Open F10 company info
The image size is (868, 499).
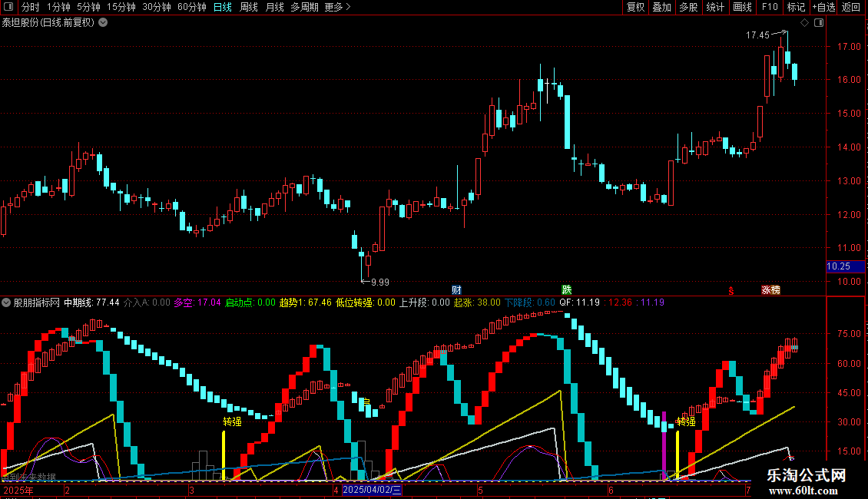[770, 7]
